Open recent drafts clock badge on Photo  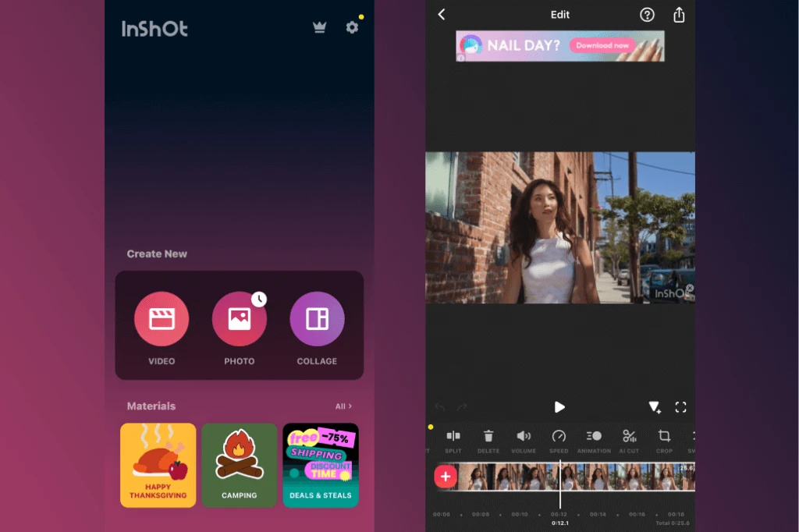(x=259, y=299)
